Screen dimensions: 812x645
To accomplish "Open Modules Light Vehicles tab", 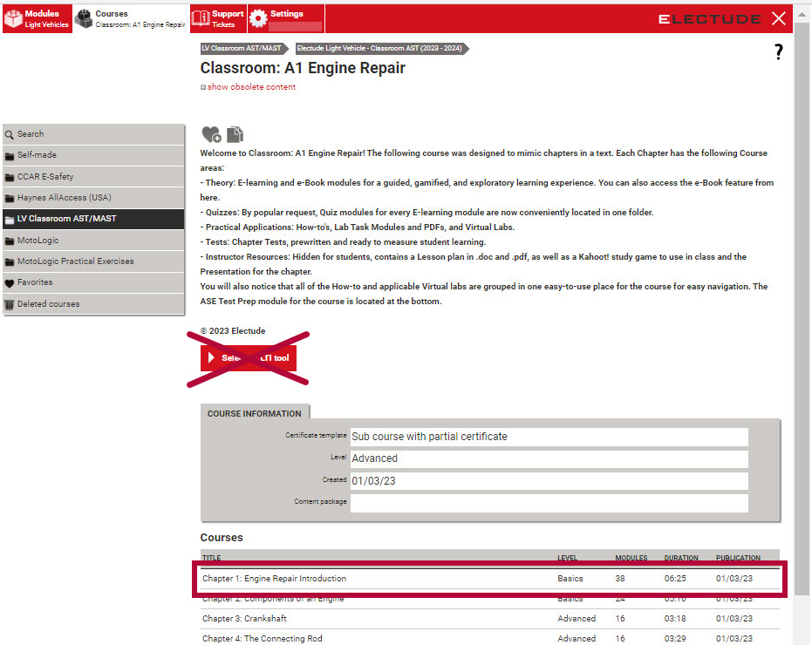I will point(37,18).
